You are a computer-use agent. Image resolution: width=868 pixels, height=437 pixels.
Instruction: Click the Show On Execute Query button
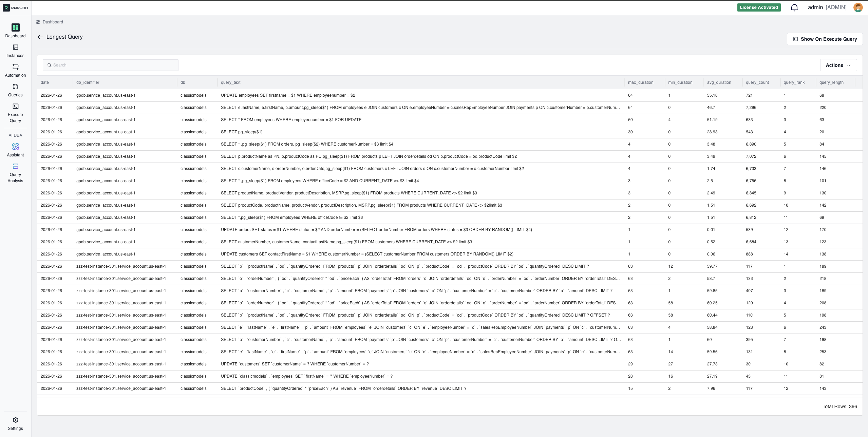(824, 39)
